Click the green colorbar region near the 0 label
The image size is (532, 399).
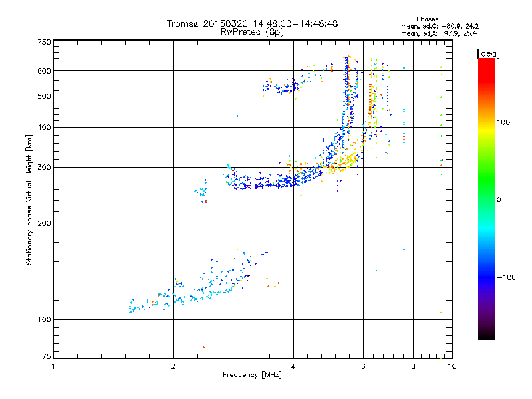pos(487,199)
